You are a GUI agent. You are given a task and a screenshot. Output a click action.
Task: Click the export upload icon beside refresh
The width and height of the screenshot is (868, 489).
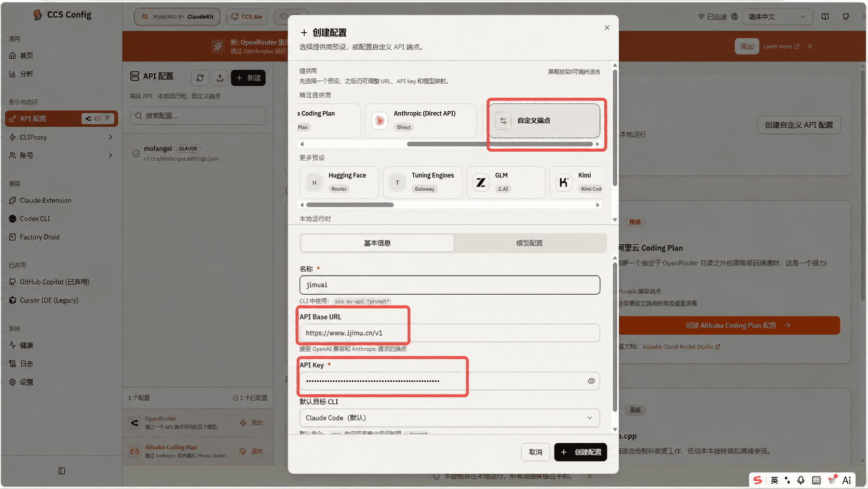[x=220, y=78]
